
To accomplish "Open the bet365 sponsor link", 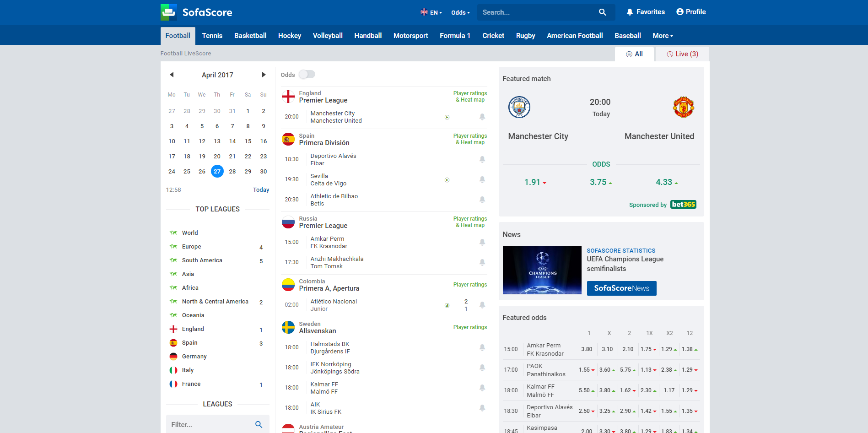I will point(683,205).
